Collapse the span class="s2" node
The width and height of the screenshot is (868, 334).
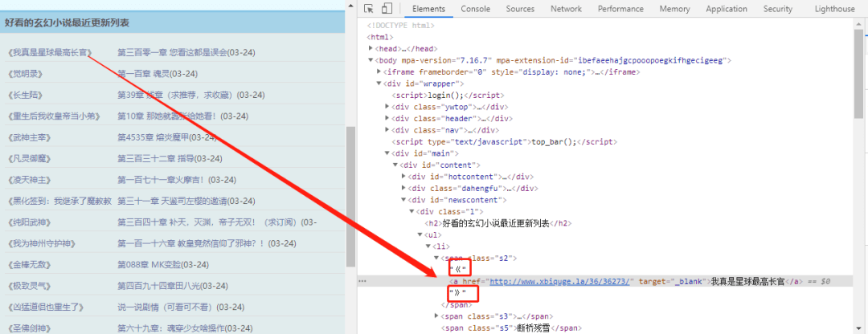click(436, 258)
